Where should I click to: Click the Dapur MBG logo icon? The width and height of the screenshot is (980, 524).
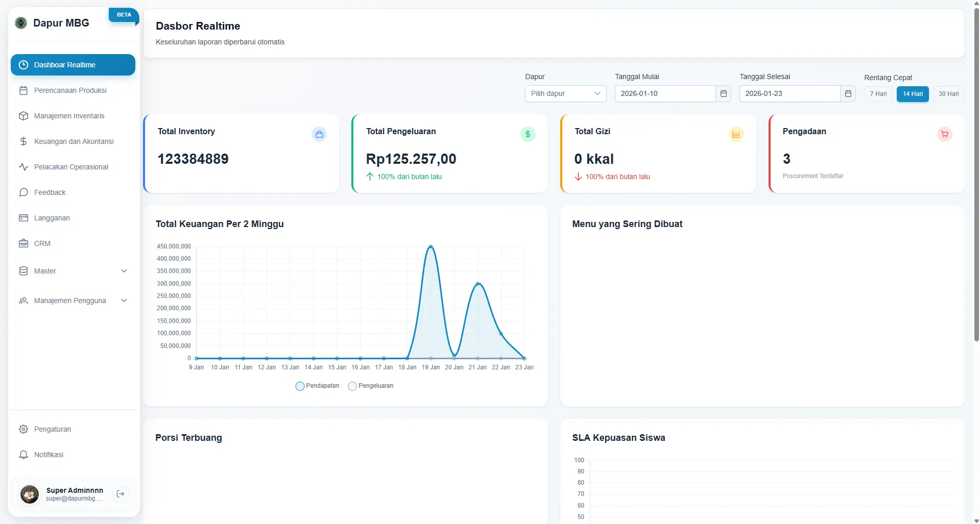pos(21,23)
